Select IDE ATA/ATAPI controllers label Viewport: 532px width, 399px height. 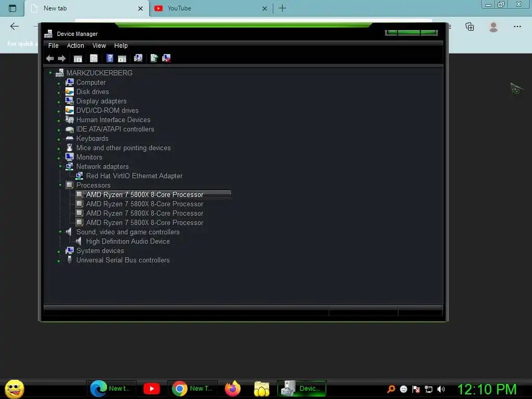pyautogui.click(x=115, y=129)
